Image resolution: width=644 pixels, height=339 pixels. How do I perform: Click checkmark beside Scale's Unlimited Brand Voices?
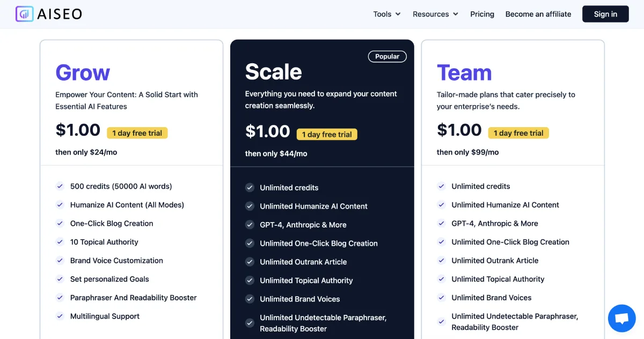[x=250, y=299]
